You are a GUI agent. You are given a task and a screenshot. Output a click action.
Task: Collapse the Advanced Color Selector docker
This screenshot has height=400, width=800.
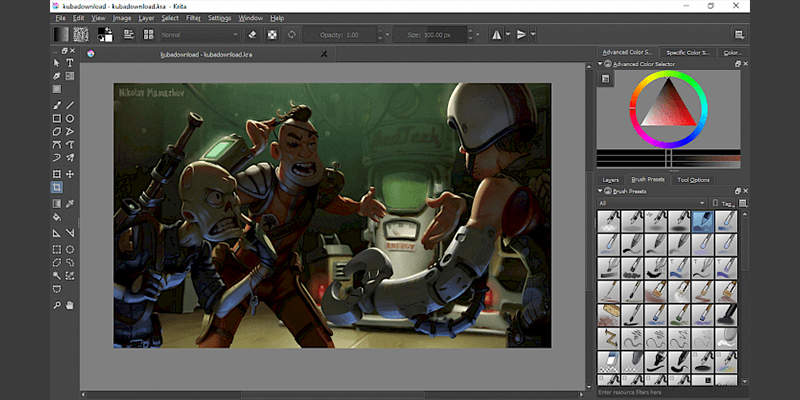tap(600, 64)
